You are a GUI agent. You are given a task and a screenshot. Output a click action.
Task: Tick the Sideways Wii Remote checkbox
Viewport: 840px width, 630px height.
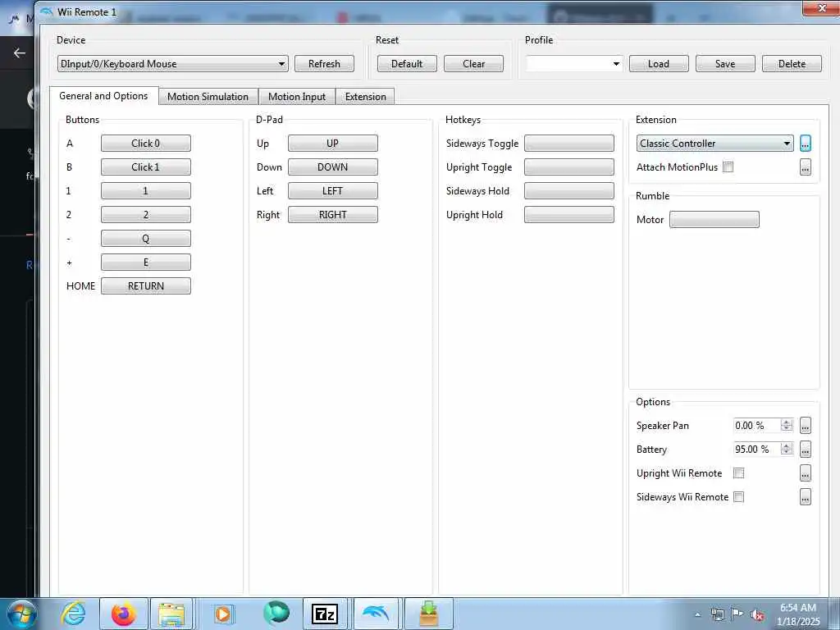pyautogui.click(x=739, y=496)
